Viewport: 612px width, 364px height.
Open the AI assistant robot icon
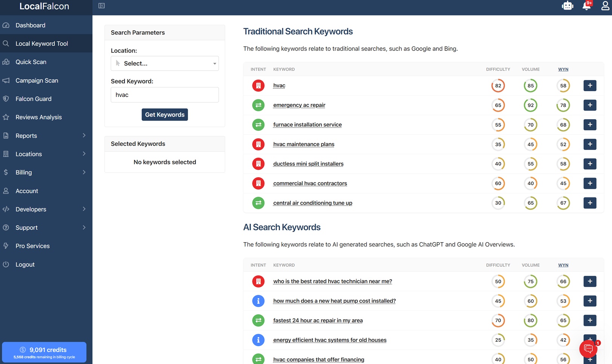(567, 6)
